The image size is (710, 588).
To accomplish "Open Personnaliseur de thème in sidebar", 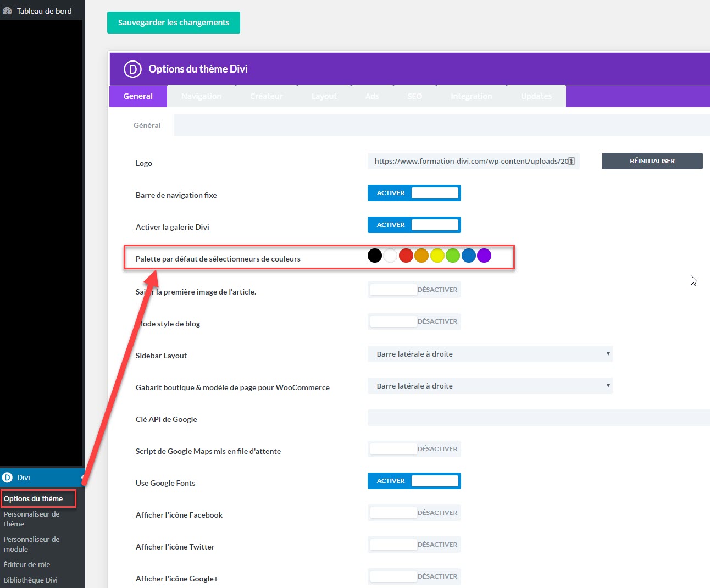I will [31, 519].
